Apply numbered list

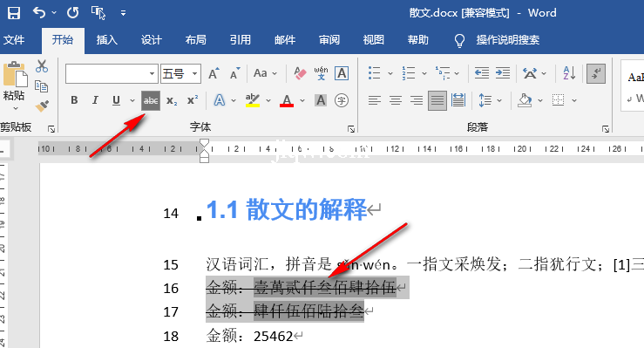point(409,73)
